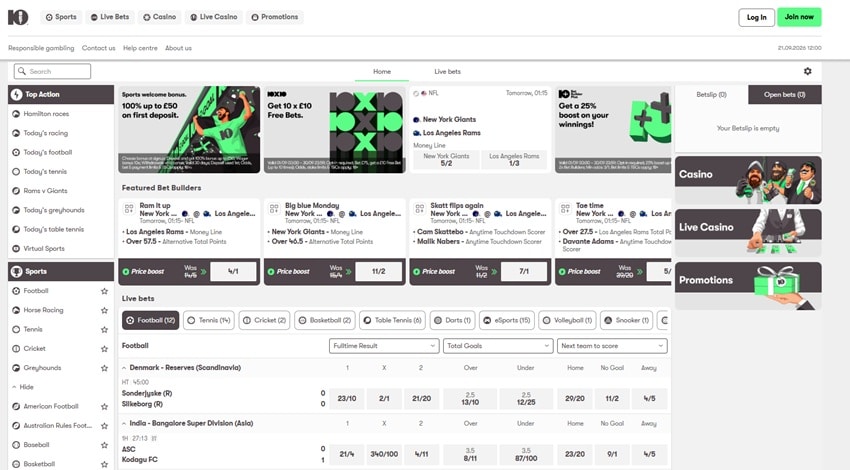Click the Top Action lightning icon
The height and width of the screenshot is (470, 850).
tap(17, 94)
